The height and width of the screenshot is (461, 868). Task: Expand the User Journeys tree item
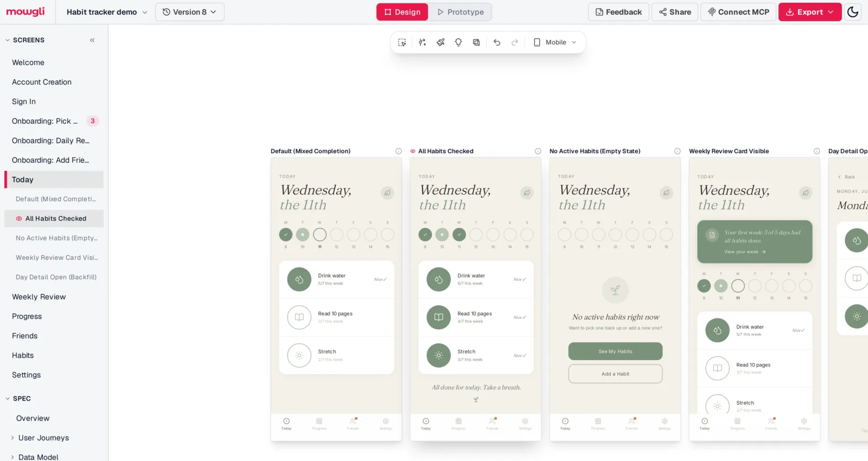click(12, 438)
